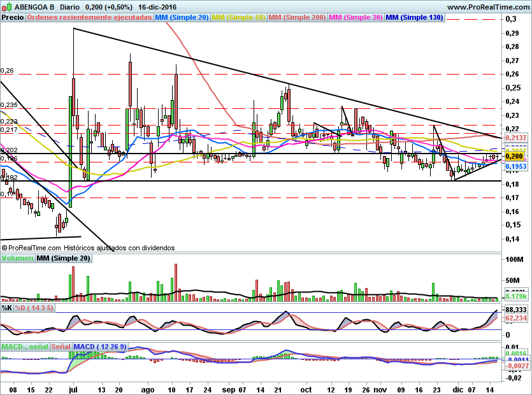This screenshot has width=532, height=395.
Task: Click the sep month label on time axis
Action: 229,390
